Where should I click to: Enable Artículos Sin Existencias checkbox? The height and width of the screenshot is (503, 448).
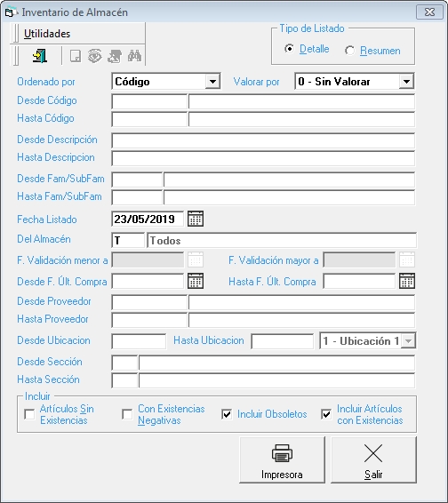pos(29,414)
